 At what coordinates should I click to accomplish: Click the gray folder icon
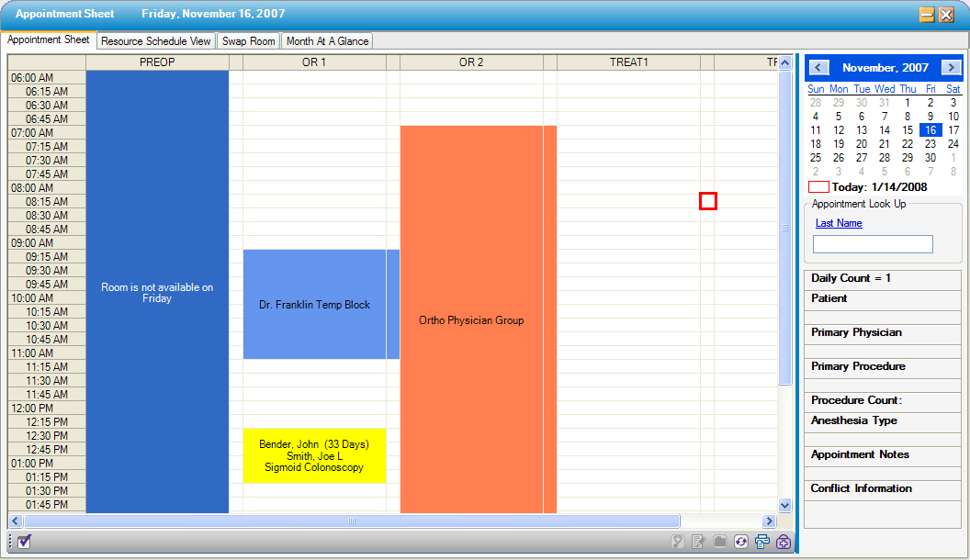[x=719, y=542]
